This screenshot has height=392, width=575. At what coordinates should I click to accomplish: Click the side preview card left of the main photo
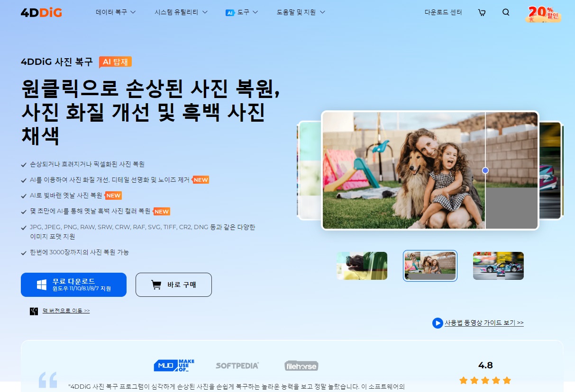point(309,170)
